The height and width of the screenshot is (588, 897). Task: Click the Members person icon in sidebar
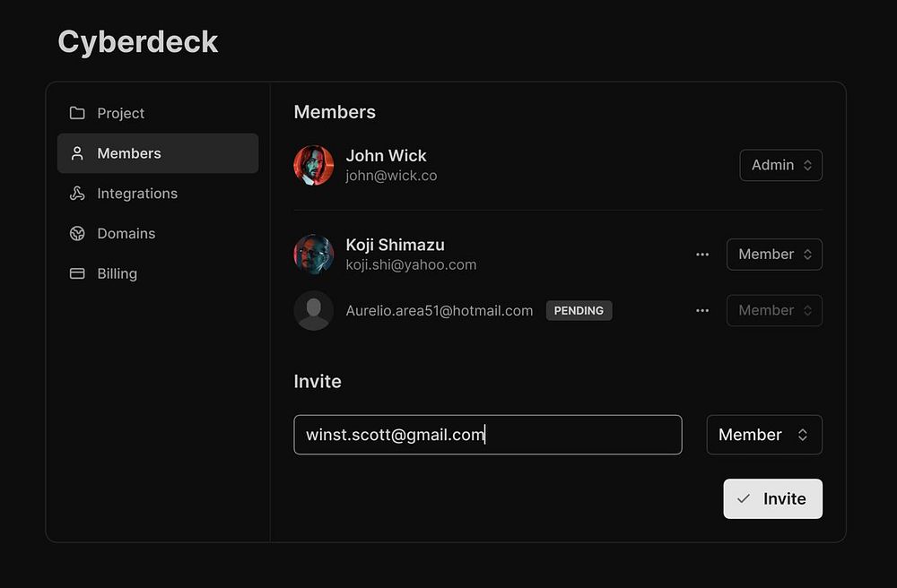pyautogui.click(x=77, y=153)
